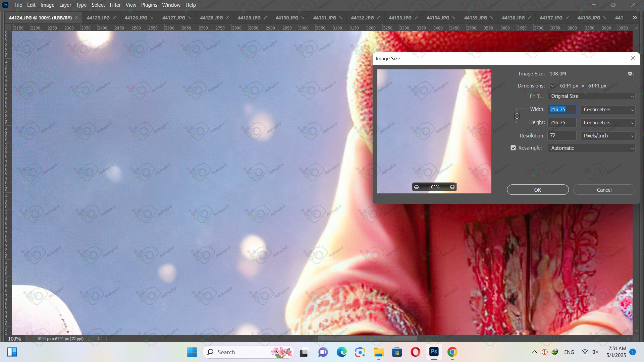Open the Height units Centimeters dropdown
644x362 pixels.
(608, 123)
